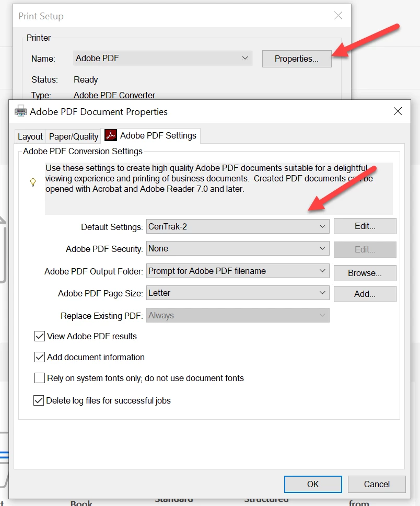
Task: Click Browse for the output folder
Action: [365, 273]
